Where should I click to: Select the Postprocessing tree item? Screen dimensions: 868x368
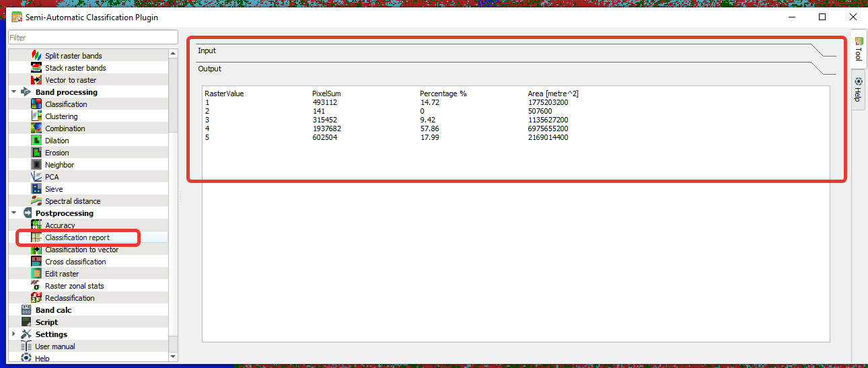(x=65, y=213)
